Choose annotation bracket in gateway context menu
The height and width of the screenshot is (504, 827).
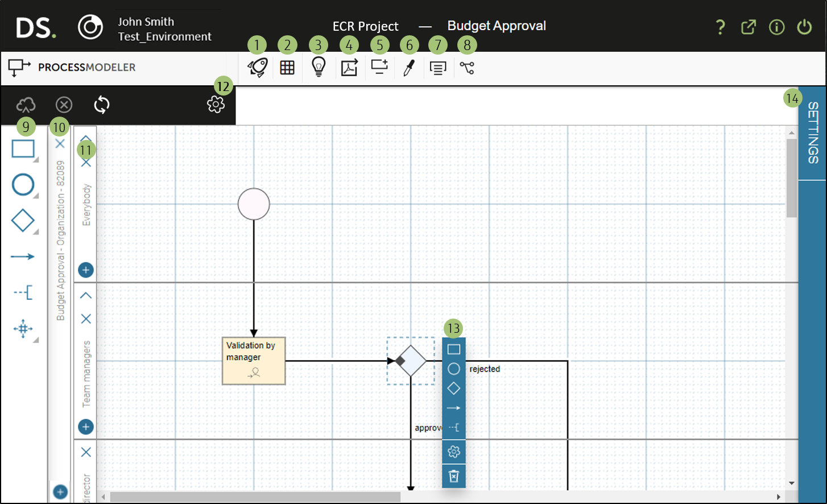(x=454, y=427)
